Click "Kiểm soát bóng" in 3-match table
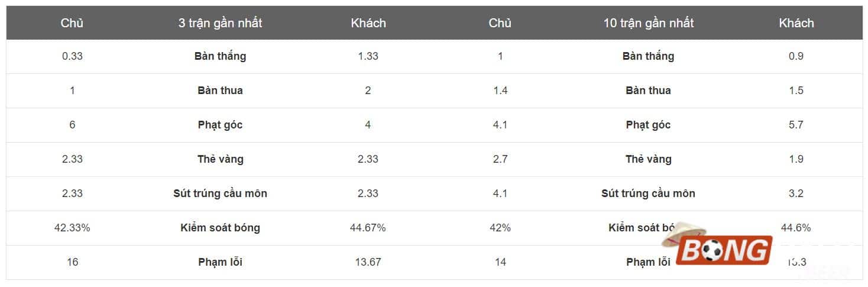Viewport: 868px width, 287px height. 220,228
